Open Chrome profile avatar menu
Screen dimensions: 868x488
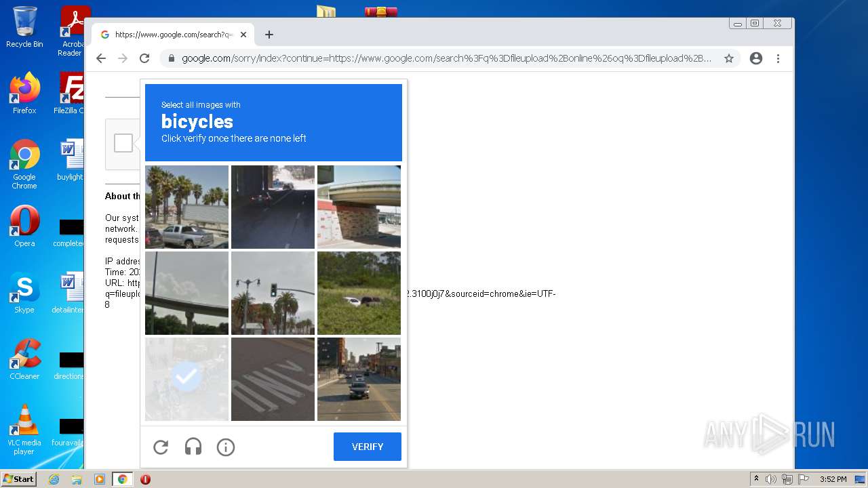point(756,58)
